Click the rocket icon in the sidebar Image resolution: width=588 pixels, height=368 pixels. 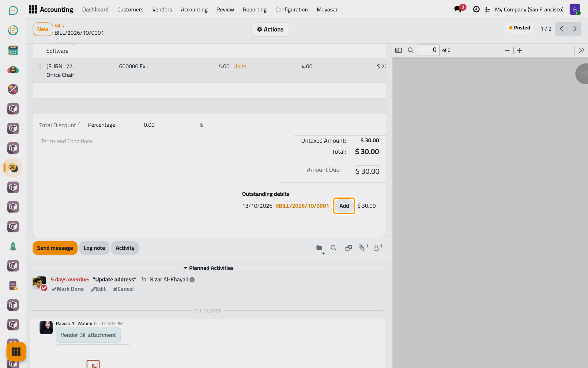13,246
